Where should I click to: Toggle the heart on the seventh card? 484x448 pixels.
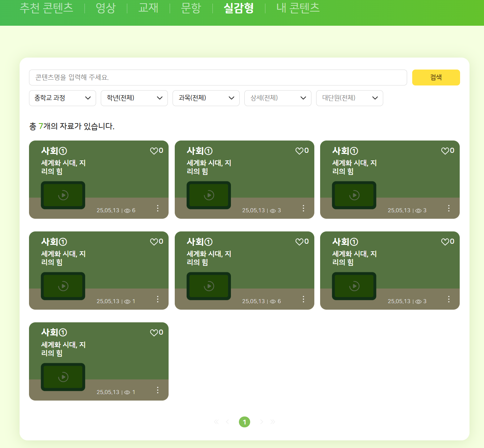154,333
